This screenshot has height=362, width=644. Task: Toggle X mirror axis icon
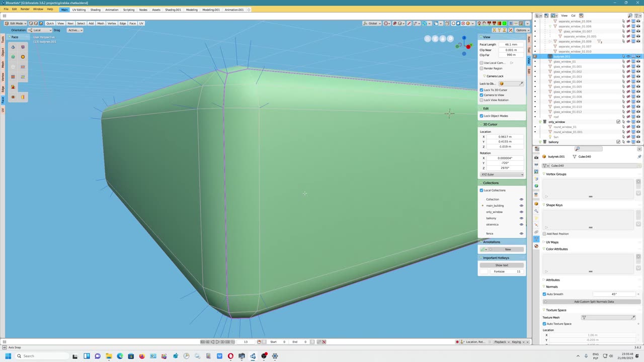pos(494,30)
